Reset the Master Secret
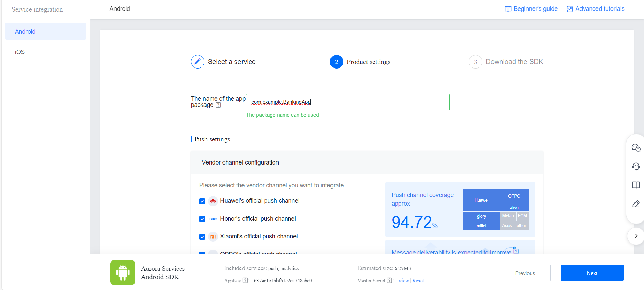Screen dimensions: 644x290 418,281
